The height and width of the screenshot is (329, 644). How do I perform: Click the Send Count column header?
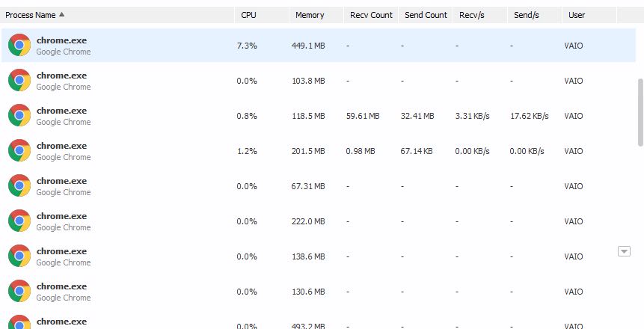click(x=426, y=15)
